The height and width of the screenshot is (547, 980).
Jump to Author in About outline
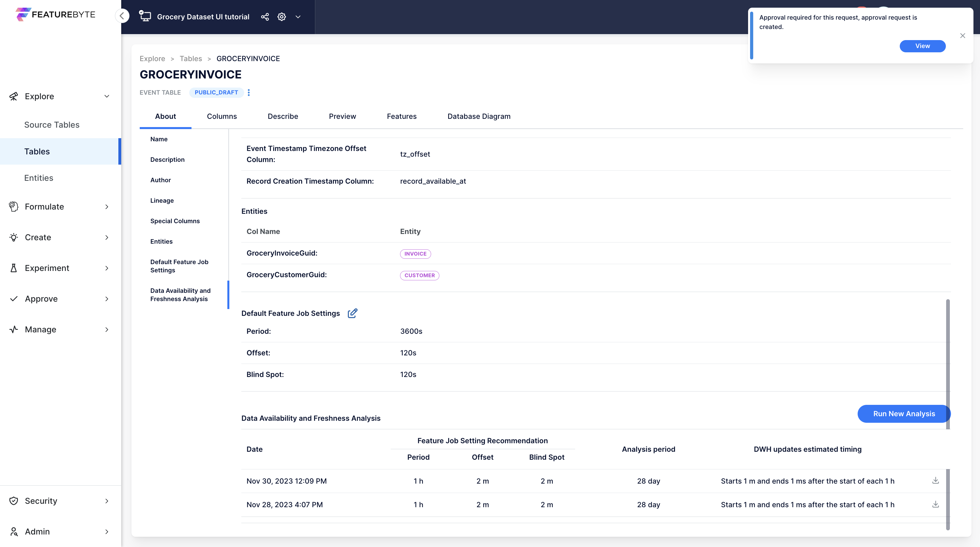pyautogui.click(x=160, y=180)
